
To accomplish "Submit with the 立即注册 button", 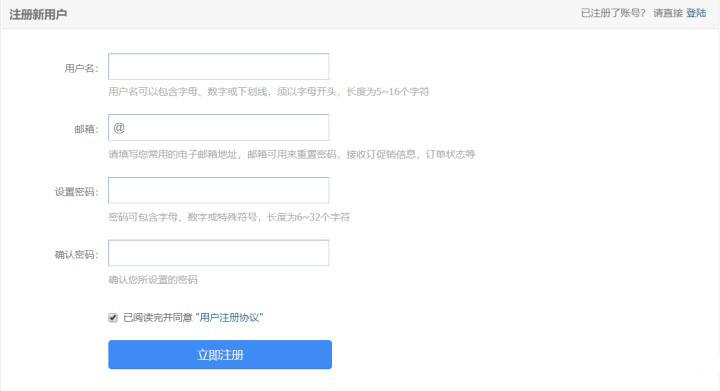I will coord(220,354).
